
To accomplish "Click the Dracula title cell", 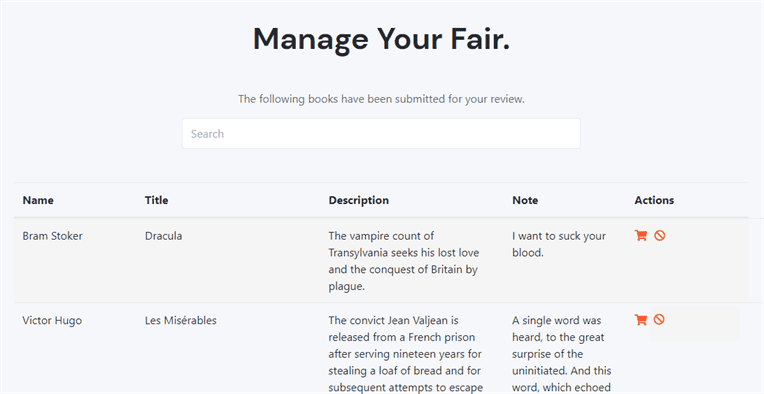I will [164, 236].
